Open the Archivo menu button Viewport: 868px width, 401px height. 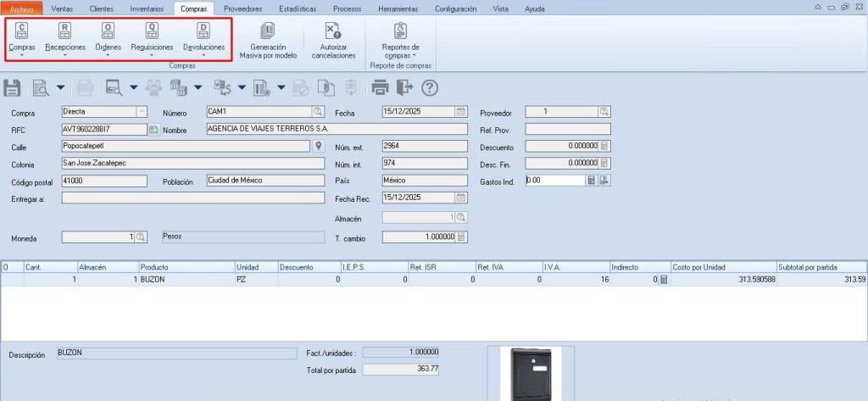21,8
